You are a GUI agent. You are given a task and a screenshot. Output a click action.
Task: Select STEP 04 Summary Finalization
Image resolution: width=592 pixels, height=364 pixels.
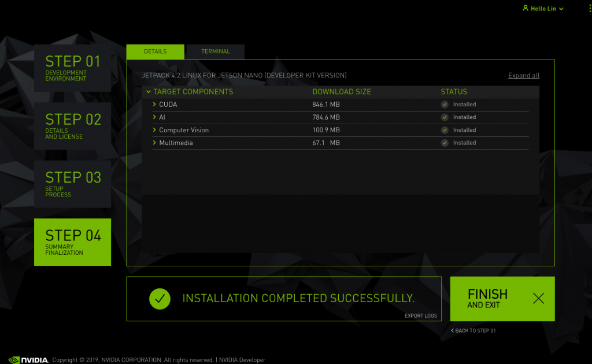(x=72, y=242)
